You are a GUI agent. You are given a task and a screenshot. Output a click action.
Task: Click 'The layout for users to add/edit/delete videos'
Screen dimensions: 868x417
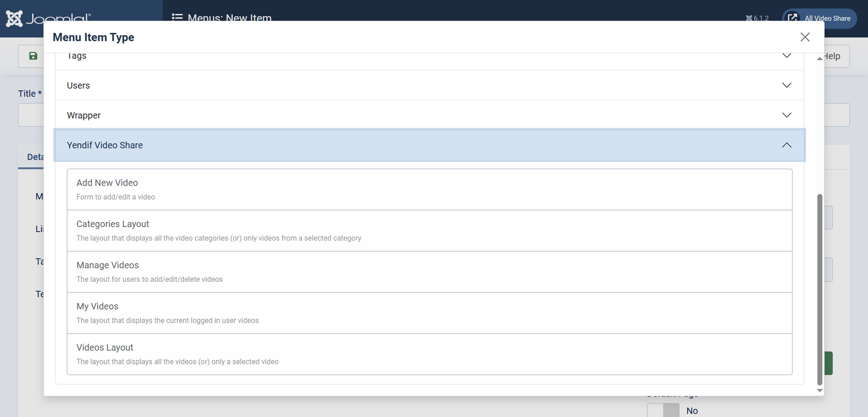pyautogui.click(x=150, y=280)
